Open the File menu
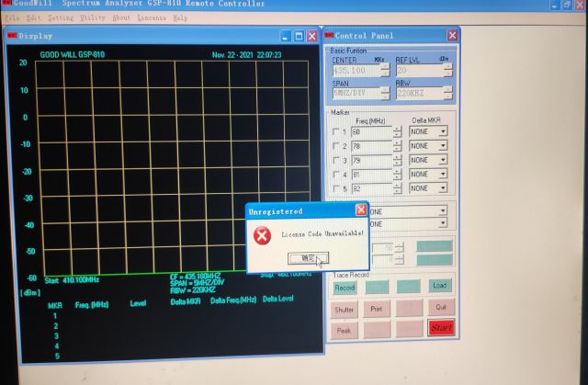The width and height of the screenshot is (588, 385). (x=12, y=17)
